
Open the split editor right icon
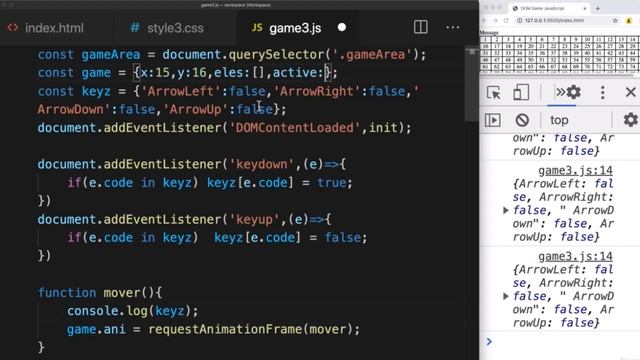coord(420,27)
